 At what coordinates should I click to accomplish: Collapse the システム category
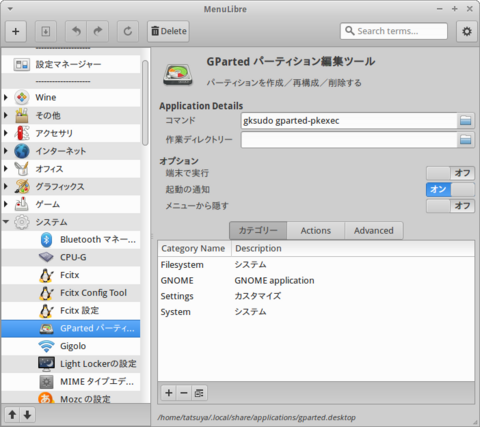6,222
